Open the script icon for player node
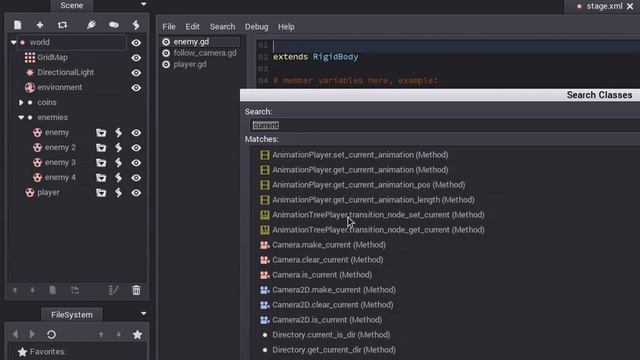 (118, 193)
